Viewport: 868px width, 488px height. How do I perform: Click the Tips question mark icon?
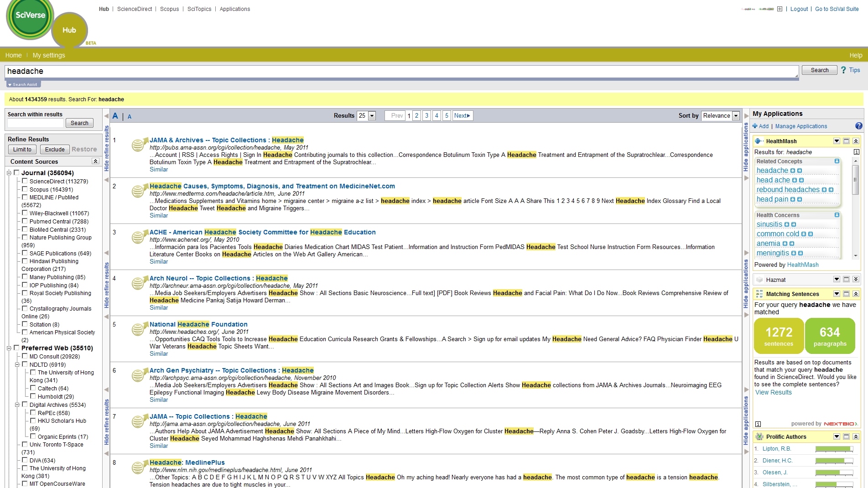point(843,70)
